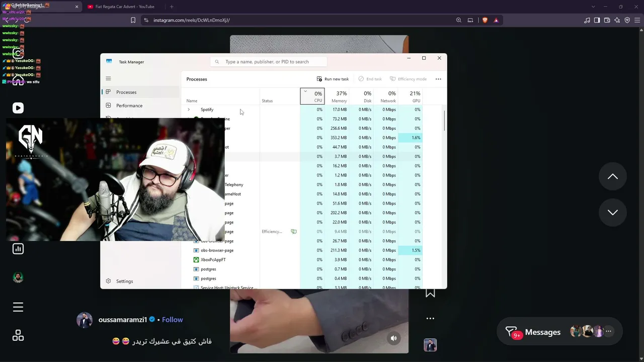The height and width of the screenshot is (362, 644).
Task: Open browser tab search dropdown arrow
Action: (593, 7)
